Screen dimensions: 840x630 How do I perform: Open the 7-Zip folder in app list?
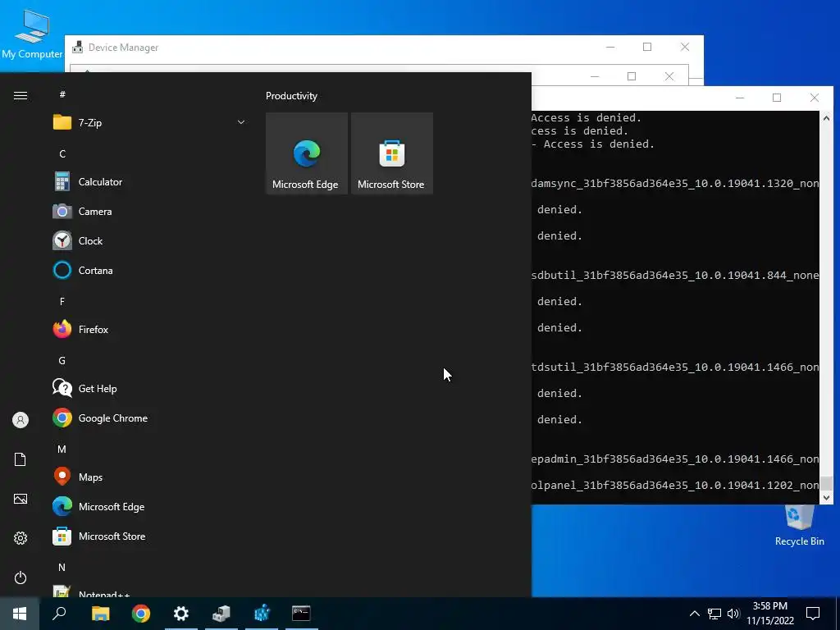(x=149, y=123)
